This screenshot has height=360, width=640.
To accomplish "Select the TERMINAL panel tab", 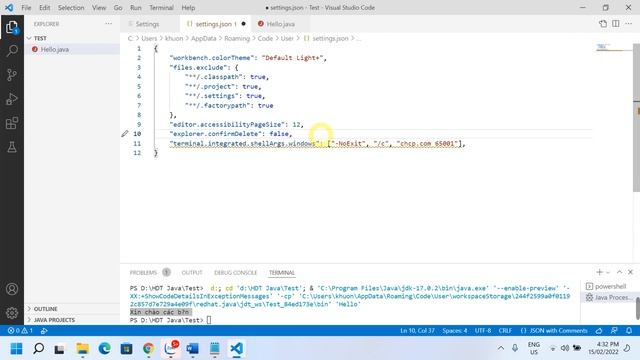I will point(282,272).
